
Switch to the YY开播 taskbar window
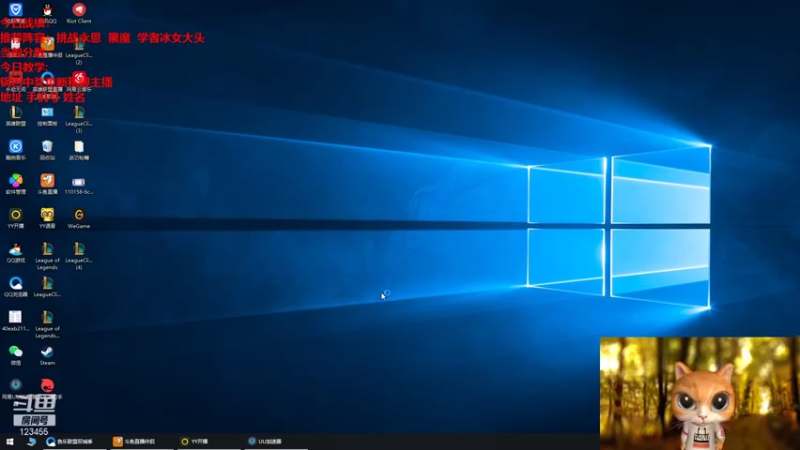(209, 442)
